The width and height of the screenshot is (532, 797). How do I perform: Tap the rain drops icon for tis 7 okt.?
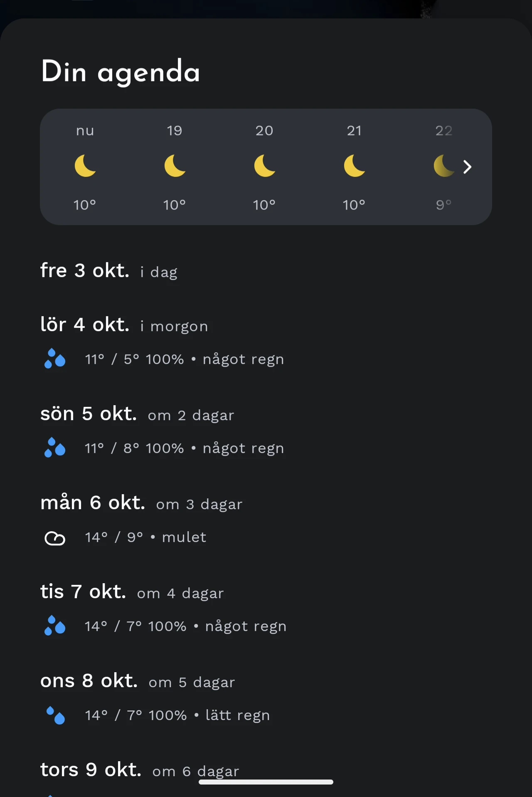55,626
